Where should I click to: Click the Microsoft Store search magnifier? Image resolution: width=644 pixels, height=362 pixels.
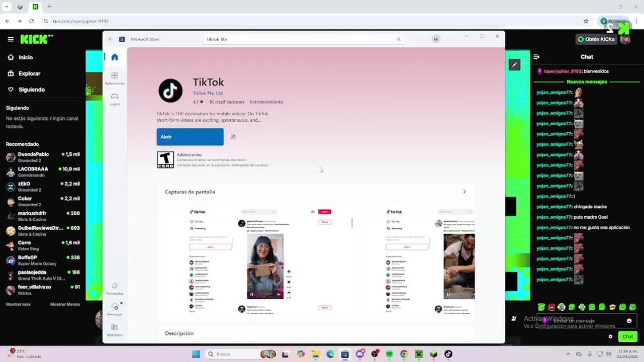(398, 39)
